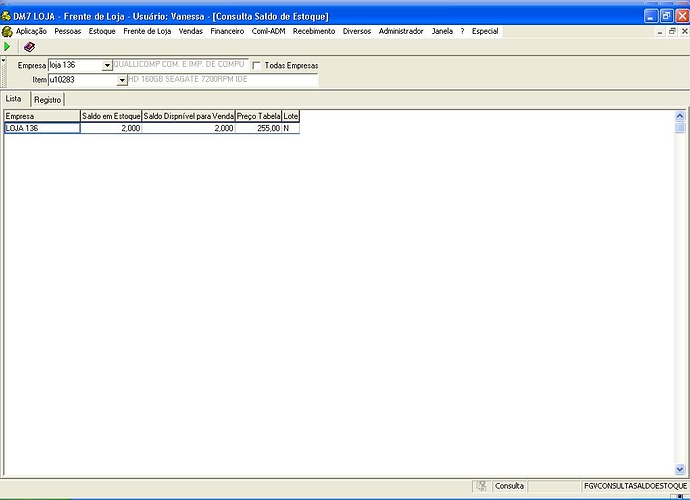Click the grid scrollbar up arrow
Viewport: 690px width, 500px height.
pyautogui.click(x=680, y=116)
